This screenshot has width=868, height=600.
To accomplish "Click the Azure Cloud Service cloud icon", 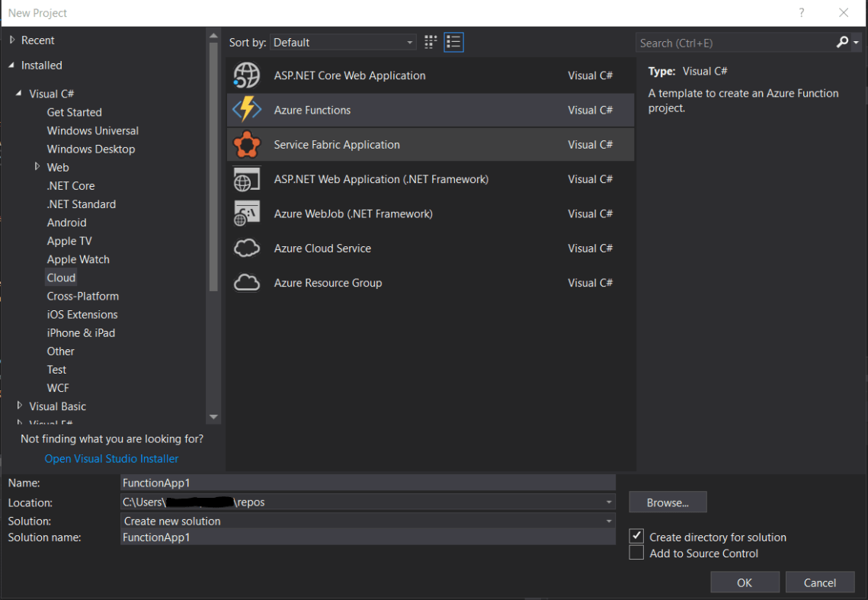I will [x=245, y=248].
